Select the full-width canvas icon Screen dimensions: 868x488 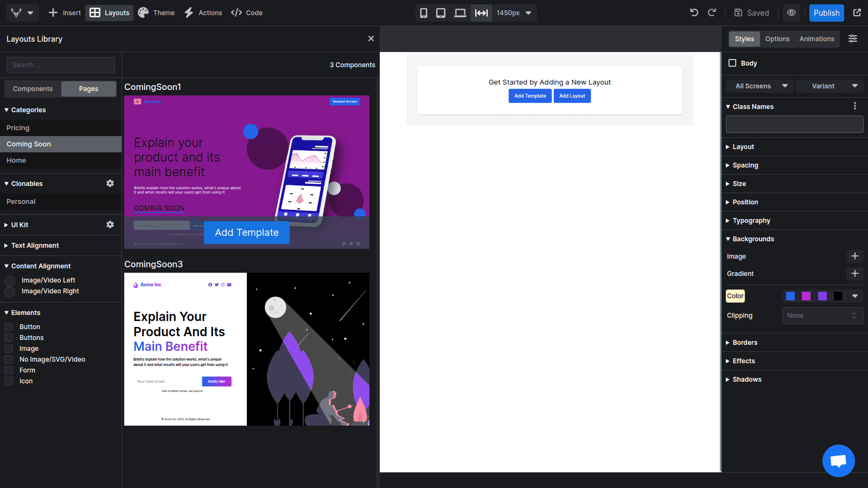(x=481, y=12)
